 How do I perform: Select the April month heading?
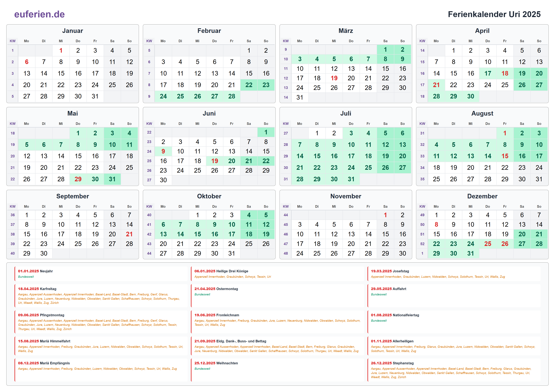click(482, 31)
